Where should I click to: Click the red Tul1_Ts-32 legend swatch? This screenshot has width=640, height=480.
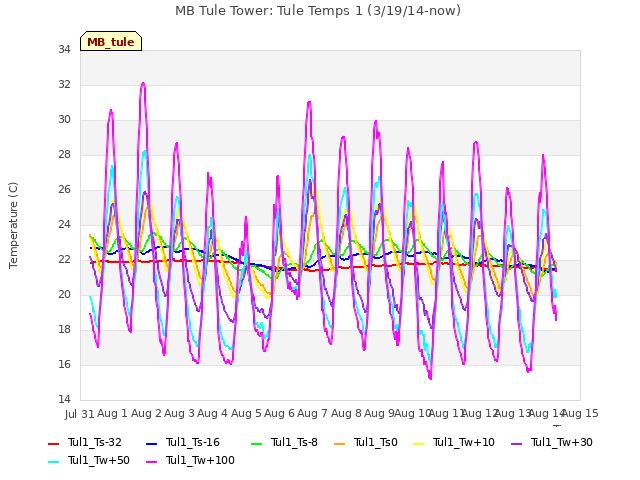coord(53,443)
